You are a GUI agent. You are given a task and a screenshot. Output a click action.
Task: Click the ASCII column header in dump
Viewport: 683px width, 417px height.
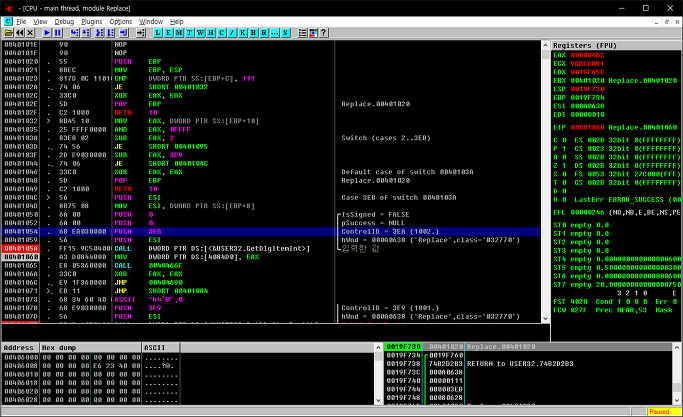[x=161, y=347]
